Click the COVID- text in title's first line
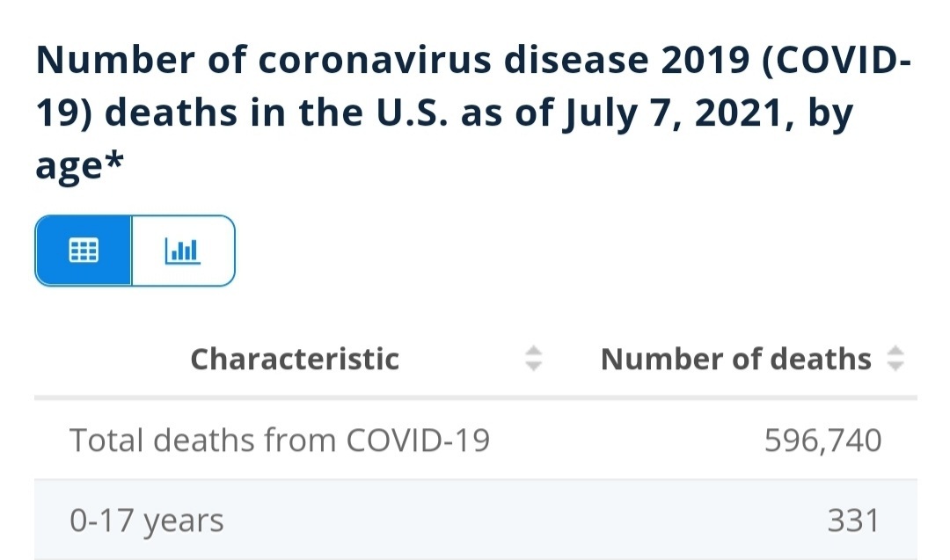 (x=837, y=60)
